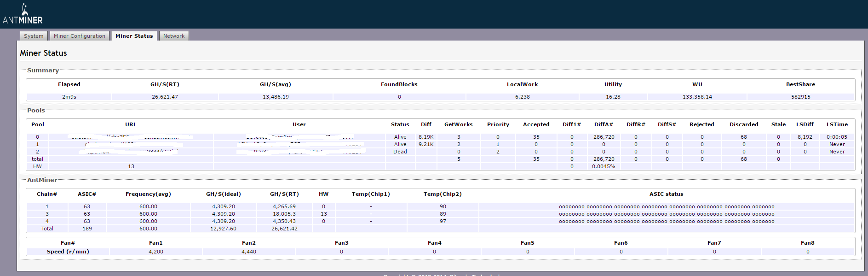Click LSDiff value 8,192
Screen dimensions: 868x276
tap(805, 137)
